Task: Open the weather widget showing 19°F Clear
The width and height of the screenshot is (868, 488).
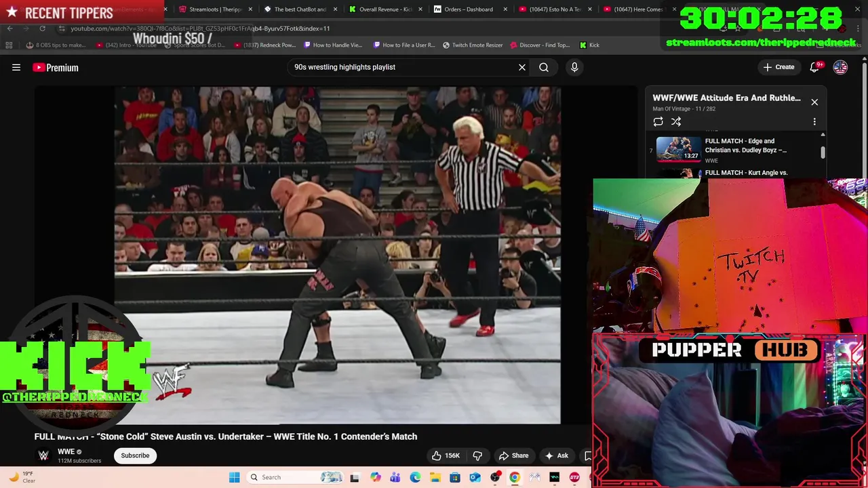Action: click(22, 477)
